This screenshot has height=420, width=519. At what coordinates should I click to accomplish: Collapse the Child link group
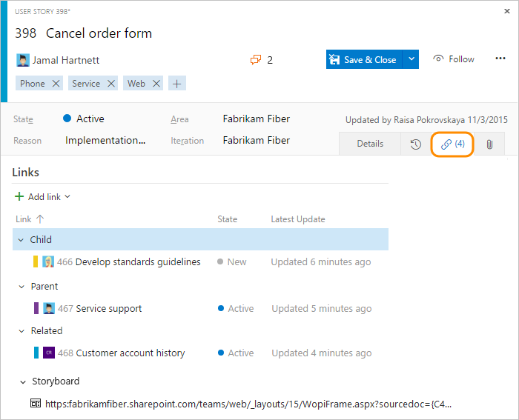(21, 240)
